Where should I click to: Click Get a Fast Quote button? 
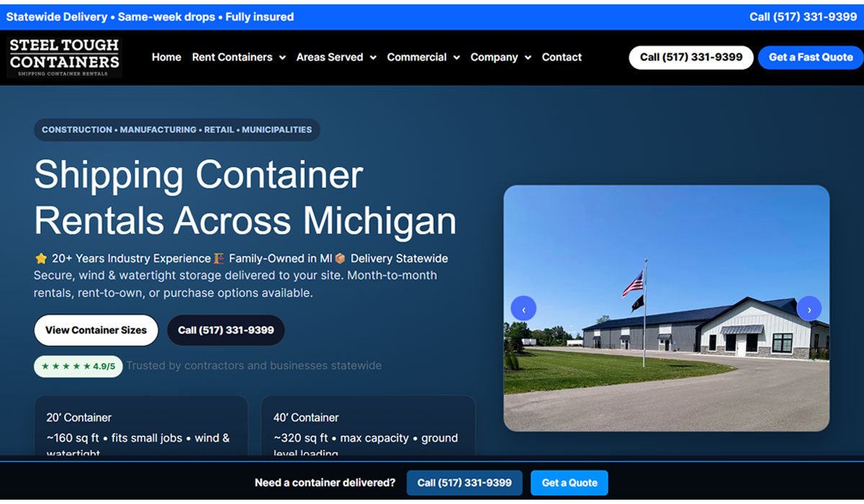(811, 58)
